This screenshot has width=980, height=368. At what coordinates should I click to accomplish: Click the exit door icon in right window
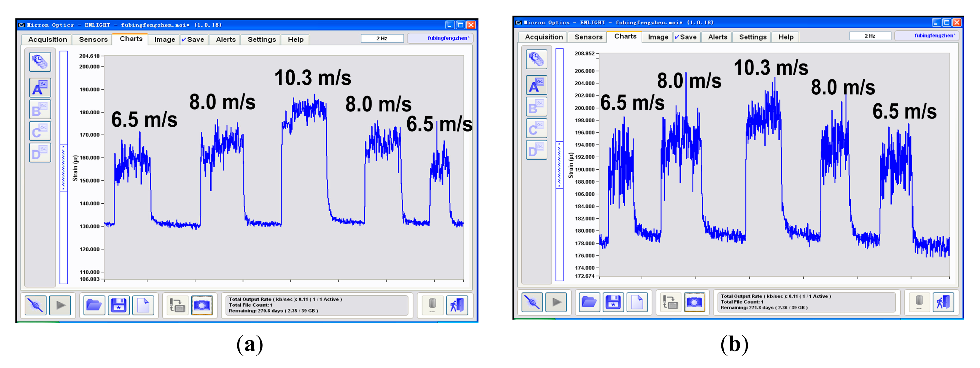943,303
